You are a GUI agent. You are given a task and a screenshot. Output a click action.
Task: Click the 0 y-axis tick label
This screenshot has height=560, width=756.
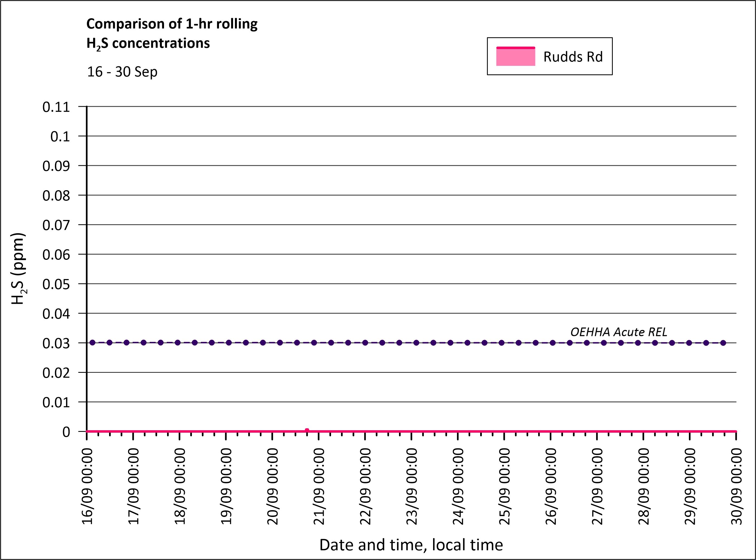tap(66, 432)
